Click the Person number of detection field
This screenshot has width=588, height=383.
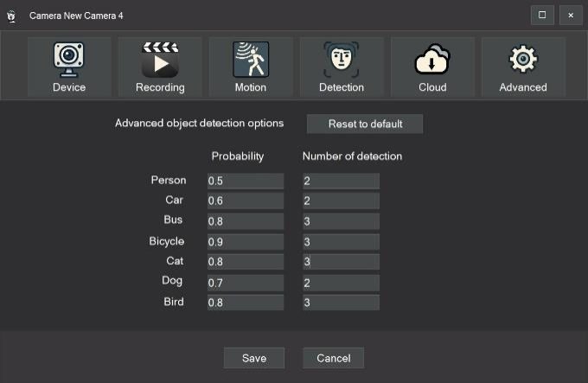click(341, 181)
